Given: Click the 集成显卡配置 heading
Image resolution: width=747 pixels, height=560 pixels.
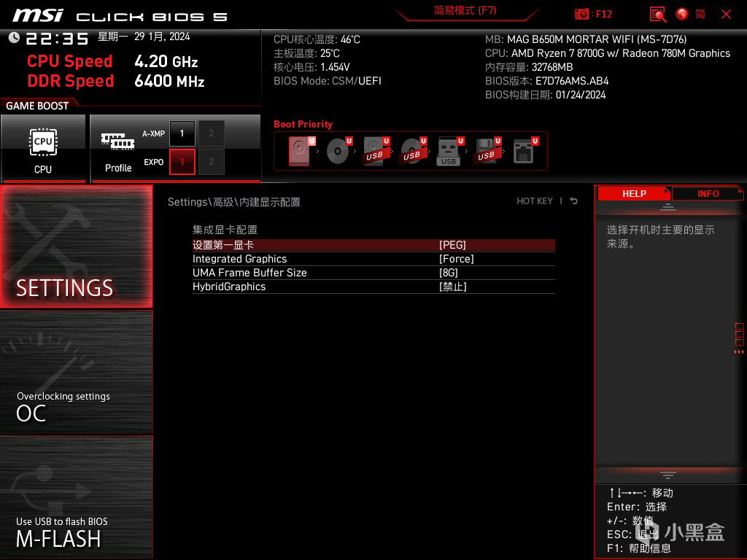Looking at the screenshot, I should tap(225, 230).
